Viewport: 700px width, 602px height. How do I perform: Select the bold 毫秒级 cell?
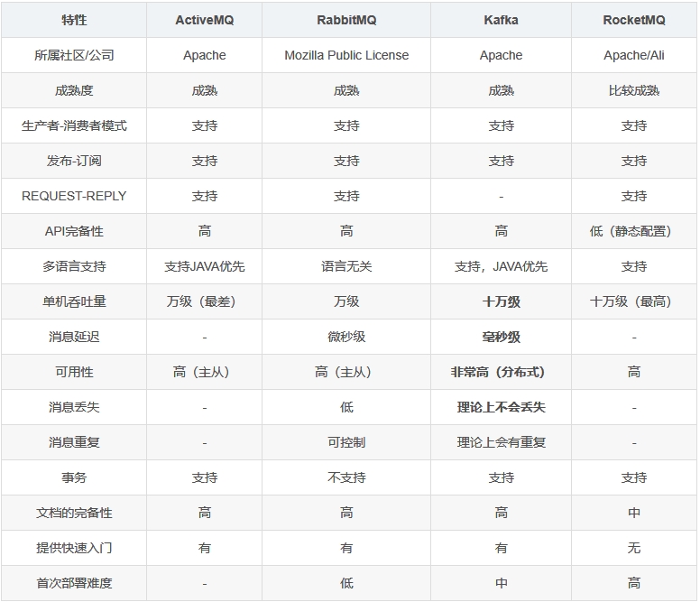coord(501,337)
